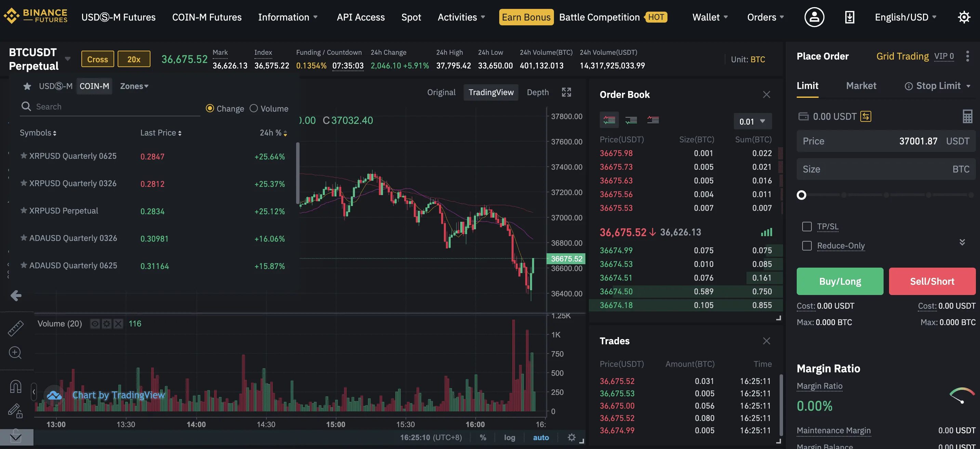Check the Reduce-Only option
This screenshot has height=449, width=980.
click(807, 246)
